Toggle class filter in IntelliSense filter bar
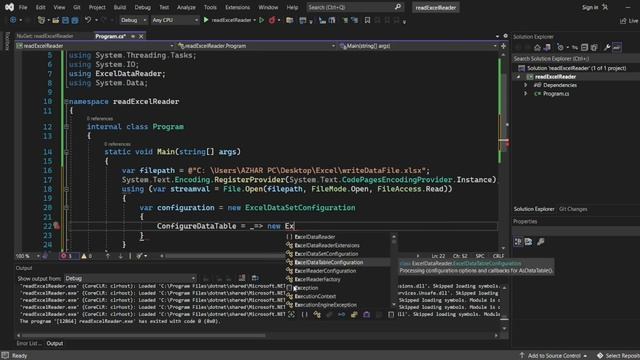The image size is (640, 360). (317, 314)
